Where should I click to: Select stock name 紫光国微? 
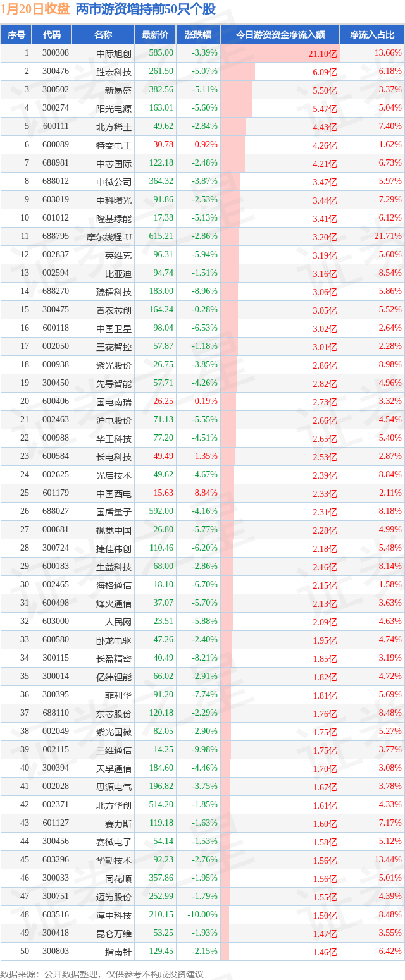[114, 732]
